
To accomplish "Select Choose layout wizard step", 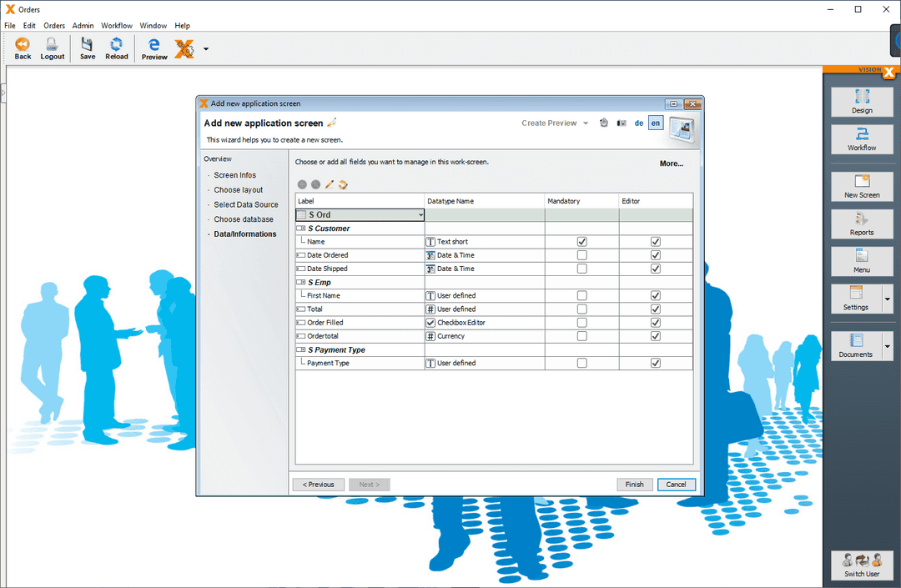I will 238,190.
